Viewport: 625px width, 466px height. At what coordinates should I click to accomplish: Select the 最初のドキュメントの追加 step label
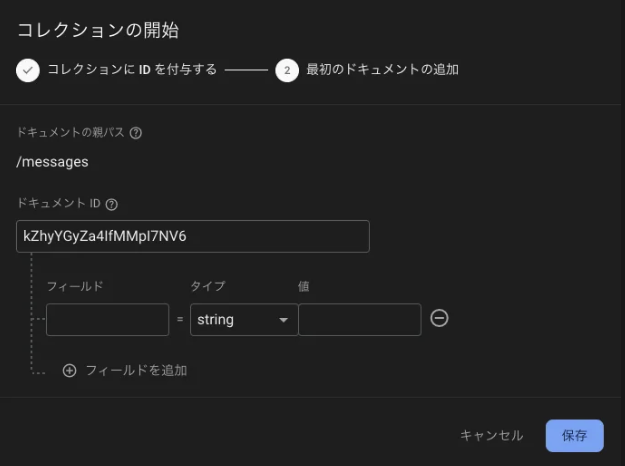(x=382, y=69)
